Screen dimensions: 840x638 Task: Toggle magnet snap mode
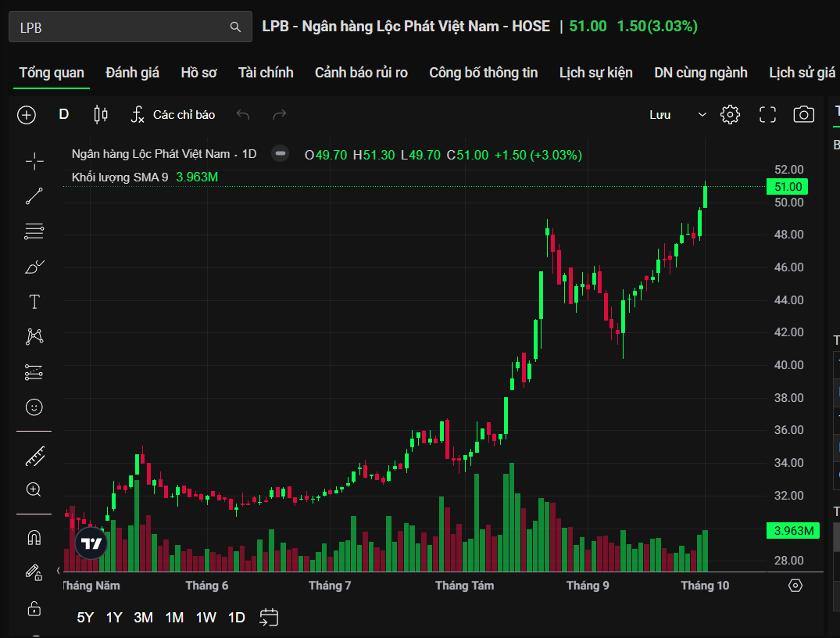34,538
